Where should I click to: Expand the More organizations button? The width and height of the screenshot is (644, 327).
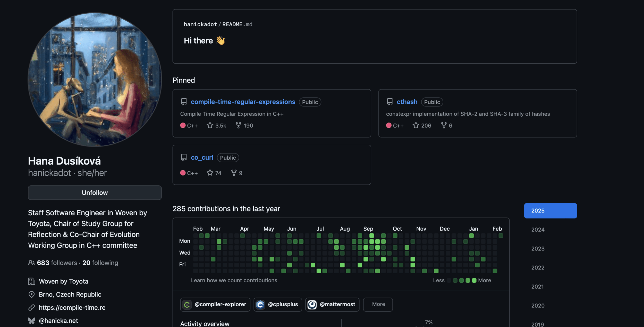click(x=378, y=304)
